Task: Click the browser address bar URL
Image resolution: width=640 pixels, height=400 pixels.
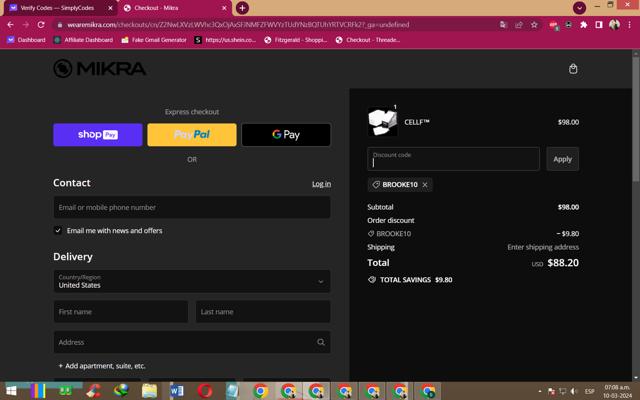Action: pyautogui.click(x=238, y=25)
